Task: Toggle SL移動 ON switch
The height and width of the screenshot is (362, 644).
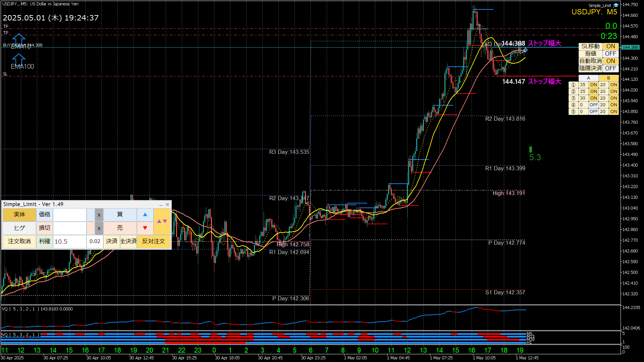Action: click(x=610, y=46)
